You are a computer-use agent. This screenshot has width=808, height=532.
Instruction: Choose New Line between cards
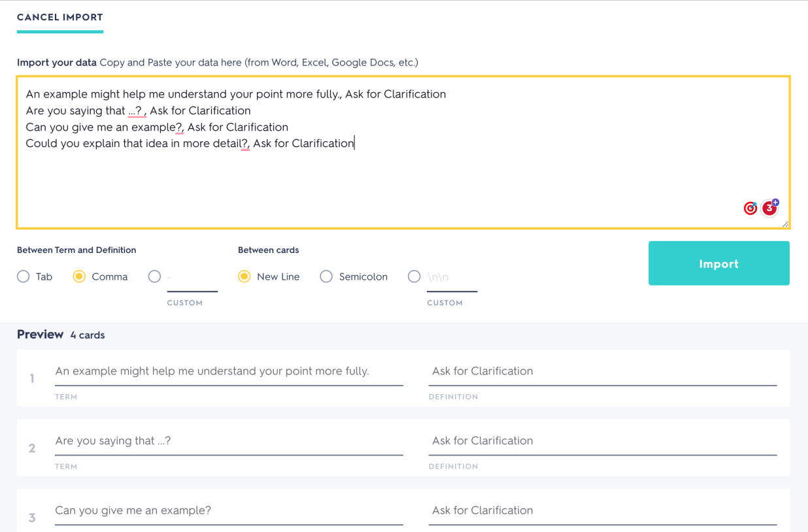[x=244, y=276]
